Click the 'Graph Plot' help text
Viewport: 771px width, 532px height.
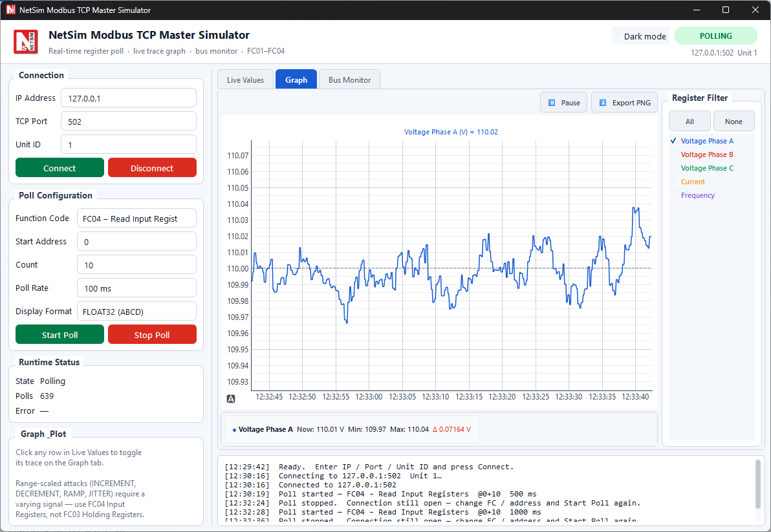click(x=80, y=483)
